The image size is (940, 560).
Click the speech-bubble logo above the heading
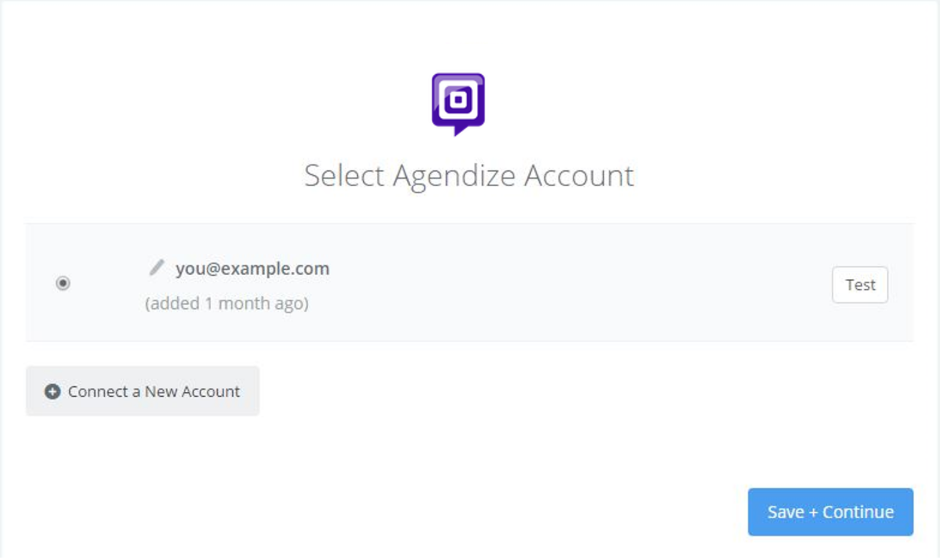tap(458, 104)
